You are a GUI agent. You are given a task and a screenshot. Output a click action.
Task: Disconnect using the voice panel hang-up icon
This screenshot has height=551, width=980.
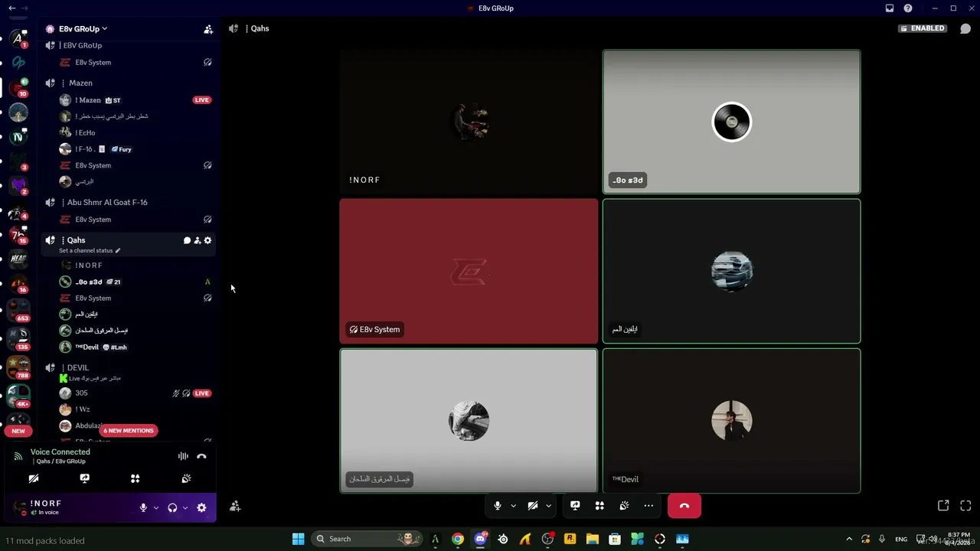click(x=201, y=456)
